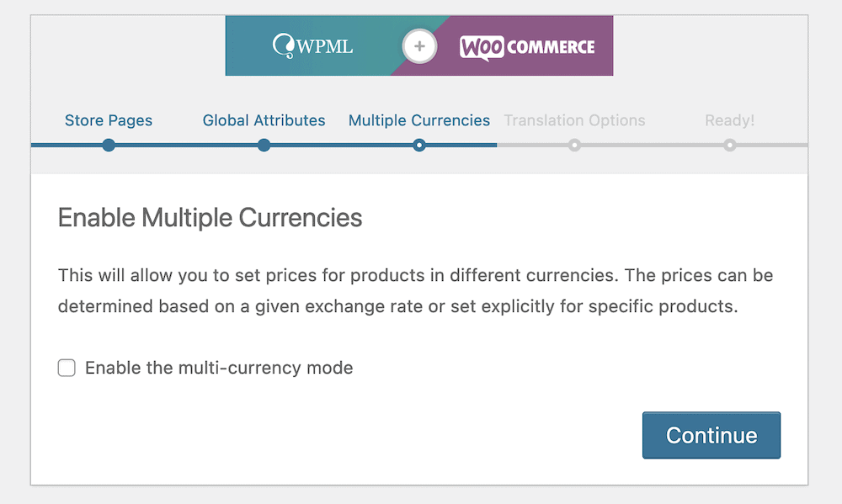
Task: Click the WooCommerce logo in banner
Action: pos(527,47)
